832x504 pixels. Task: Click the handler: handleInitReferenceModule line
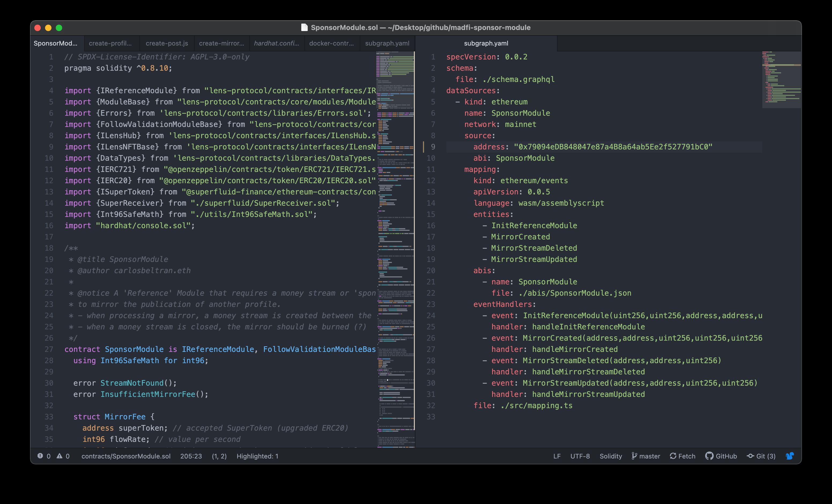[568, 326]
